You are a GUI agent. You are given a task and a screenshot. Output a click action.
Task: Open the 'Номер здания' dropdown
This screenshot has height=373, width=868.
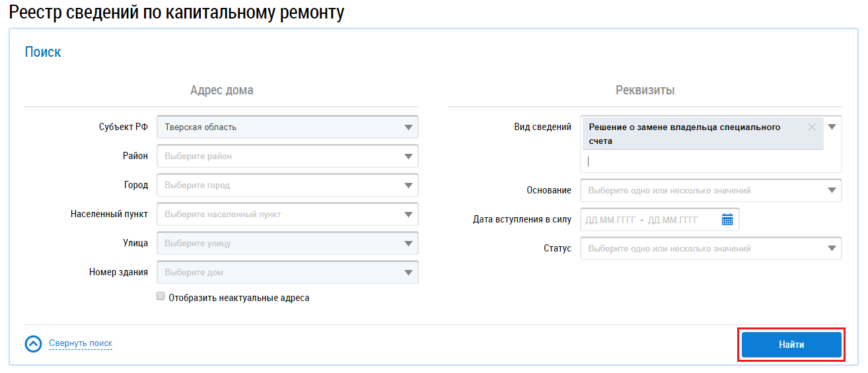pos(408,273)
